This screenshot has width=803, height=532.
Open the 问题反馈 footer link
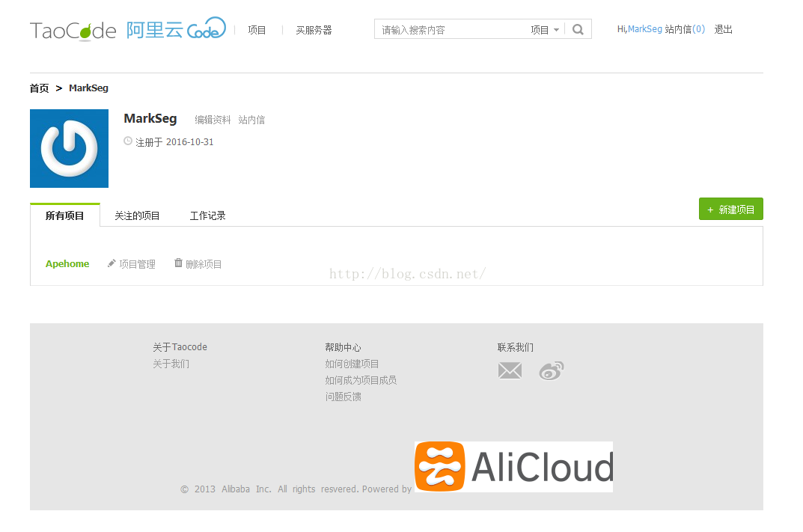coord(343,397)
